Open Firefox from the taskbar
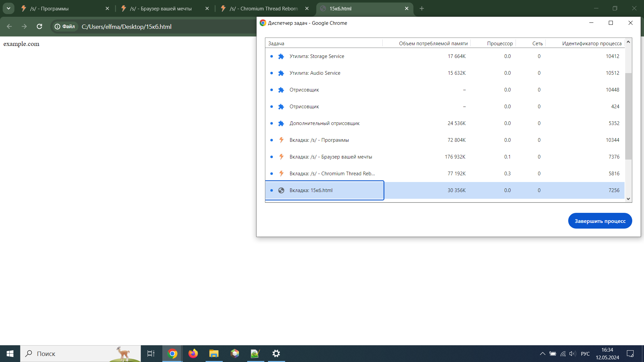 click(193, 354)
